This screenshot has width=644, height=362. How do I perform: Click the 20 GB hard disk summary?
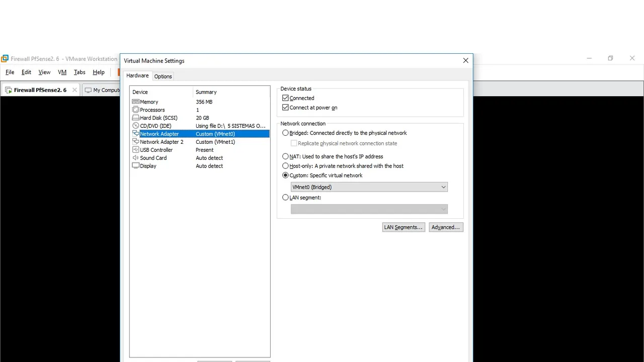coord(202,118)
